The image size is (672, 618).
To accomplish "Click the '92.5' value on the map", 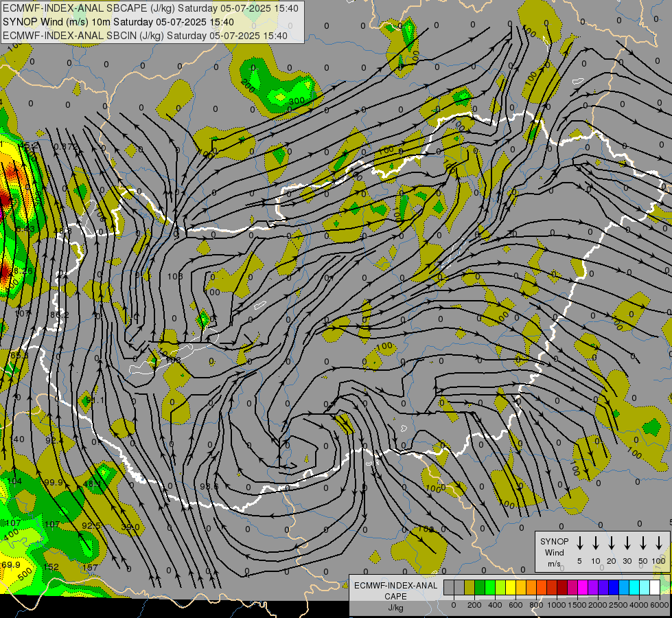I will tap(91, 525).
